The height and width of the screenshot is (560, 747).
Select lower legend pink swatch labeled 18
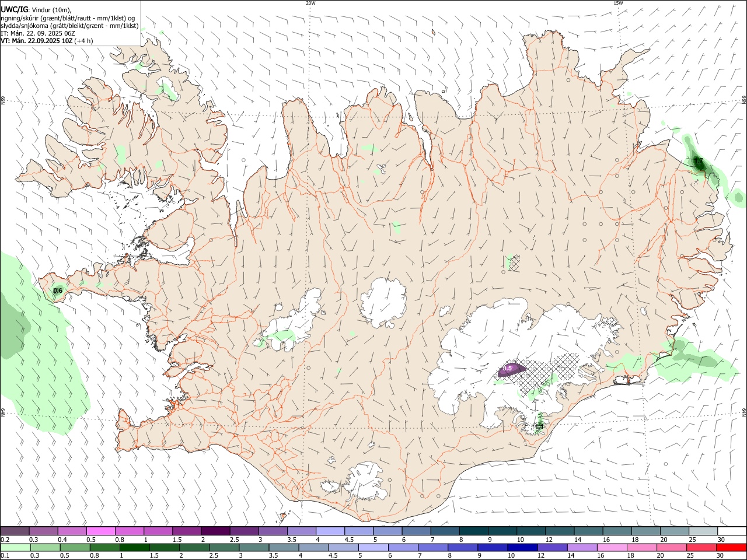(642, 547)
